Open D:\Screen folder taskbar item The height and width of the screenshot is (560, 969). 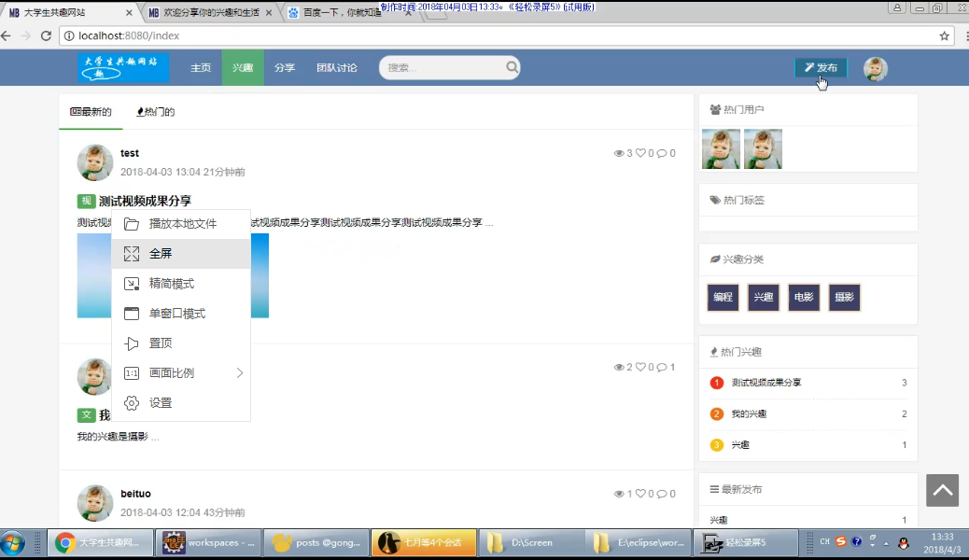[x=531, y=542]
